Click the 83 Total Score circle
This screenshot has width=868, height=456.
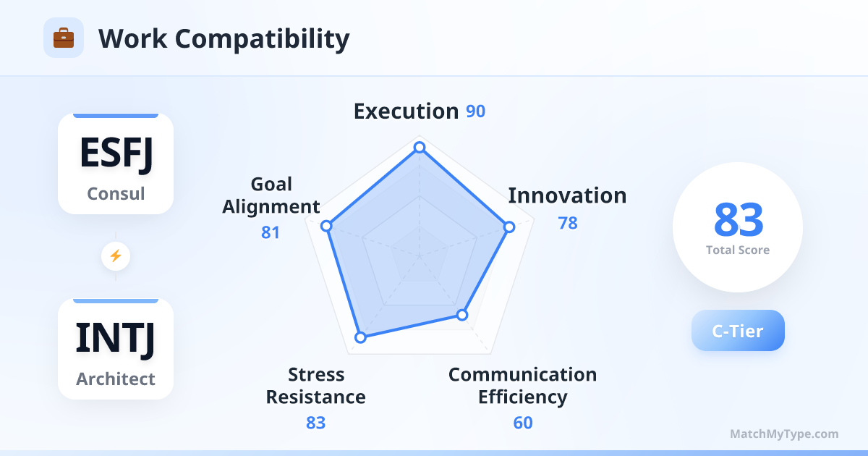(738, 227)
